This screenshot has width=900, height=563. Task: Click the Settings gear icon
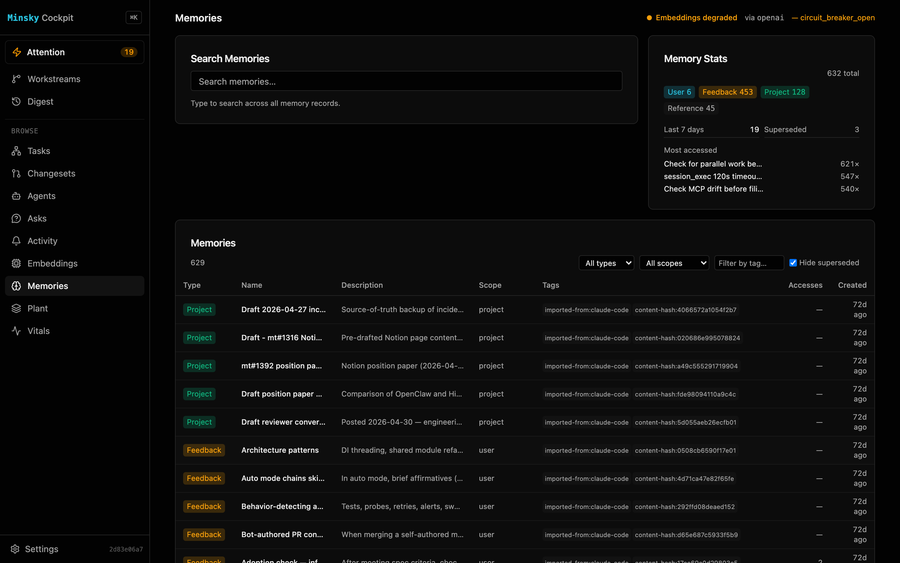click(x=15, y=549)
